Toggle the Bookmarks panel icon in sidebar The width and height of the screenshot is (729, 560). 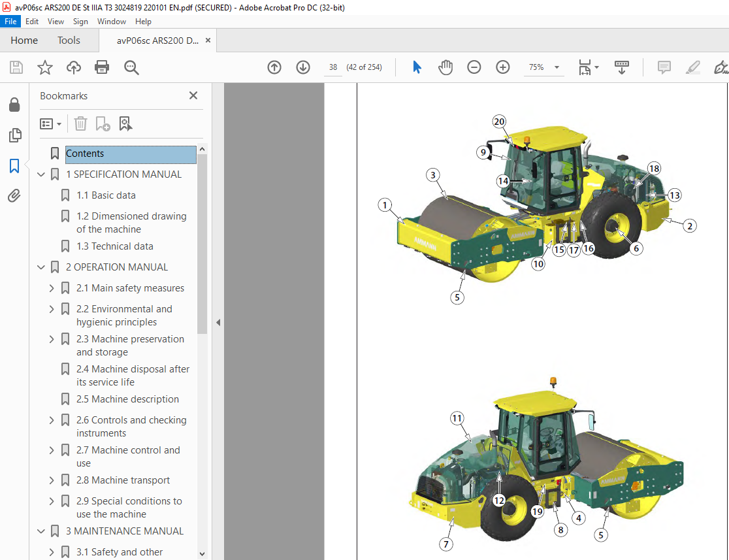[14, 165]
